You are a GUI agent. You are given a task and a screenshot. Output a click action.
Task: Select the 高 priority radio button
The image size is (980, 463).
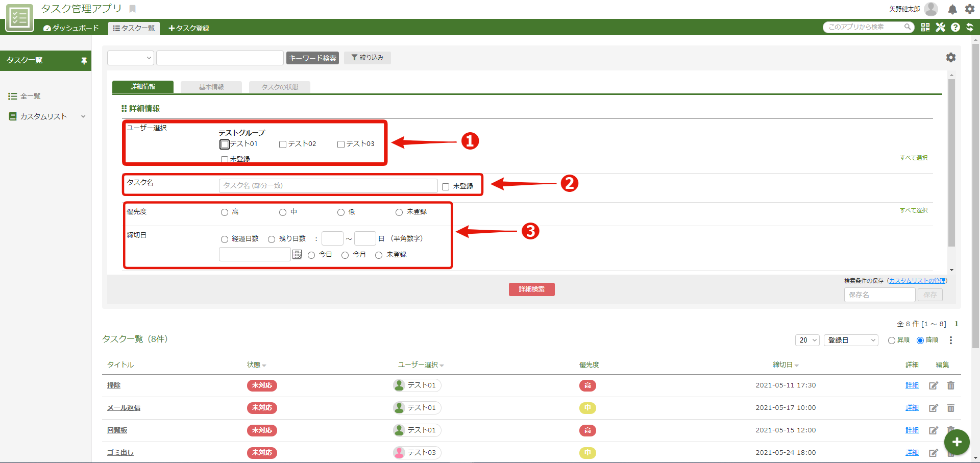(224, 212)
